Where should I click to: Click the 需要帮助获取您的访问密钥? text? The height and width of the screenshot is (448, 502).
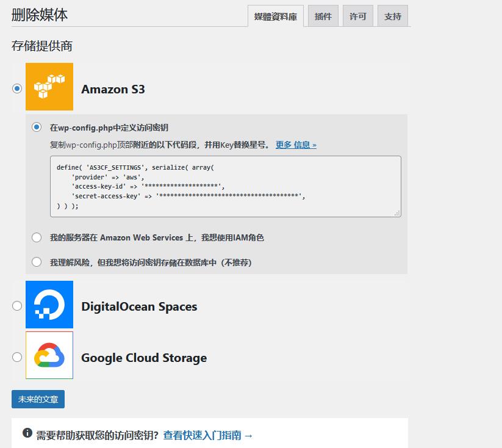98,435
